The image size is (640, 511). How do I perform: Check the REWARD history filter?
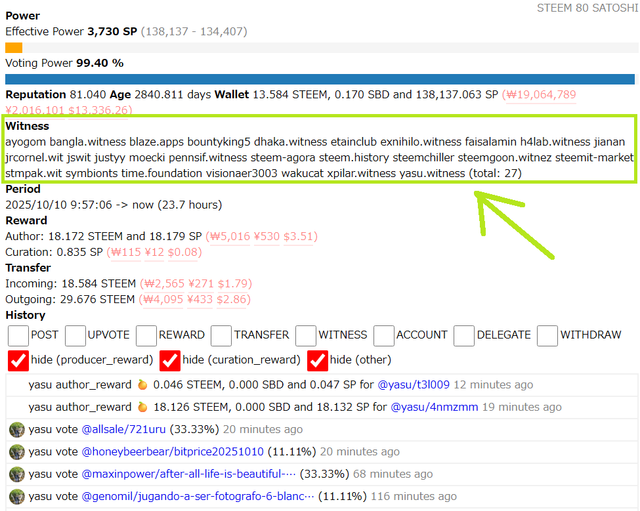(x=146, y=335)
